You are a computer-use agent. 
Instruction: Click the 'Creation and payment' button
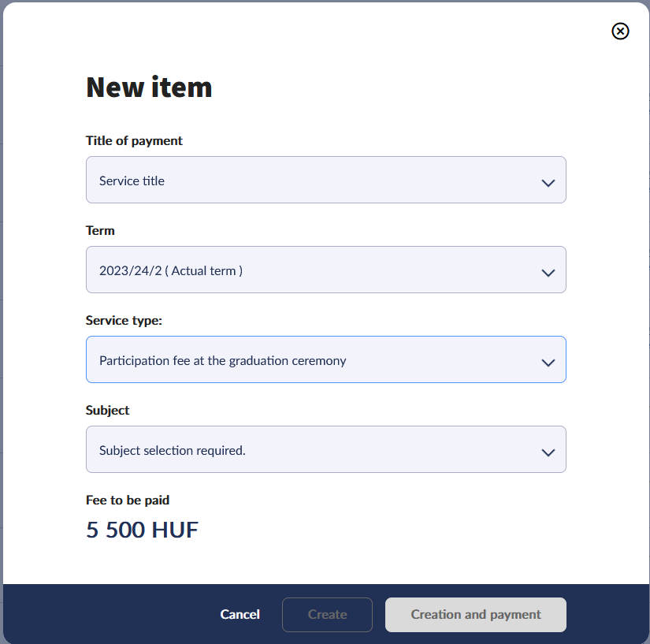pyautogui.click(x=475, y=615)
